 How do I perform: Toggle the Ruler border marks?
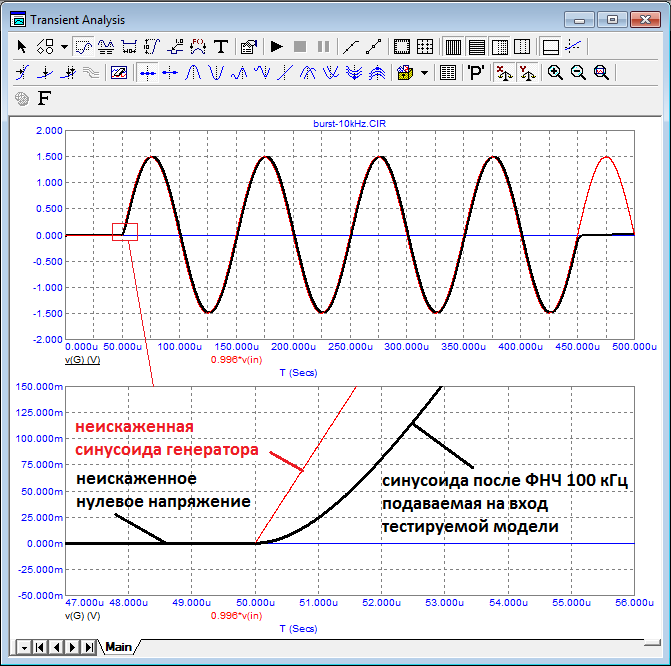401,46
